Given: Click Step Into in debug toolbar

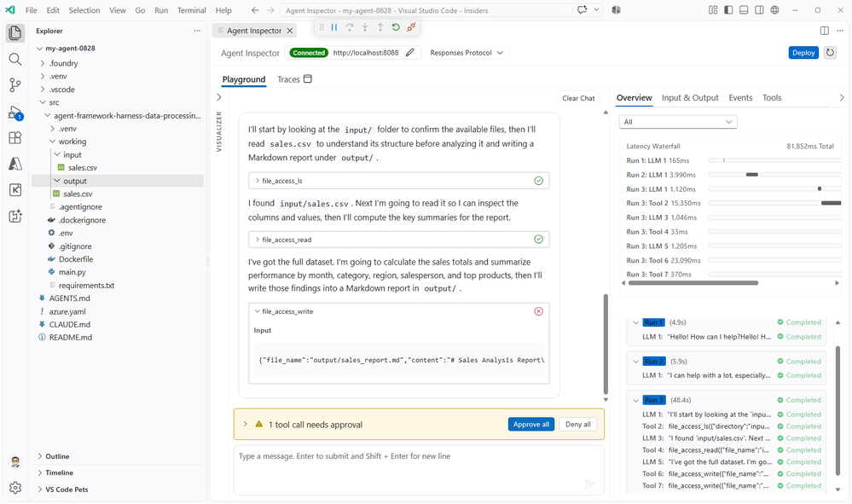Looking at the screenshot, I should [365, 27].
